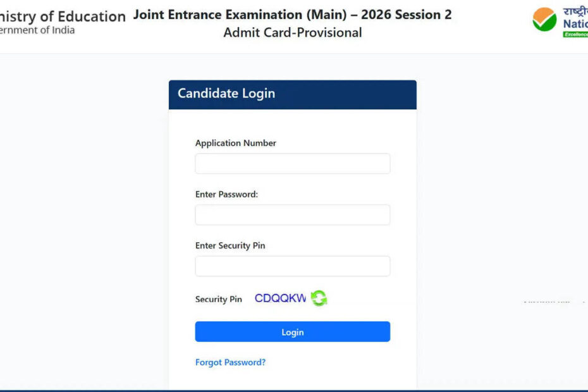
Task: Click the Security Pin label beside the captcha
Action: coord(218,299)
